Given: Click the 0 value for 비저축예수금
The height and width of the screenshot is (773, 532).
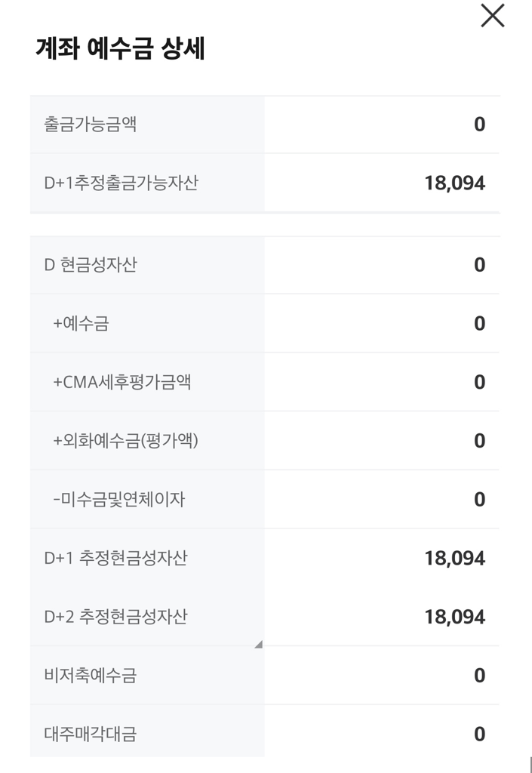Looking at the screenshot, I should (x=479, y=676).
